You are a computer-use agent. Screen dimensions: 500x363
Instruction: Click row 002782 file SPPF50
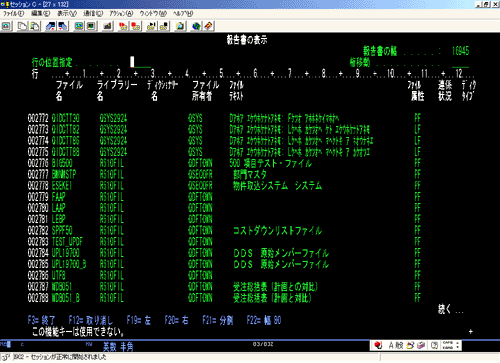point(62,230)
